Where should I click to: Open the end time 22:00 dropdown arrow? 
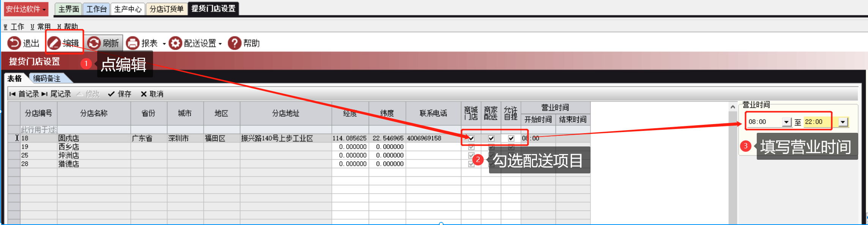(x=843, y=122)
